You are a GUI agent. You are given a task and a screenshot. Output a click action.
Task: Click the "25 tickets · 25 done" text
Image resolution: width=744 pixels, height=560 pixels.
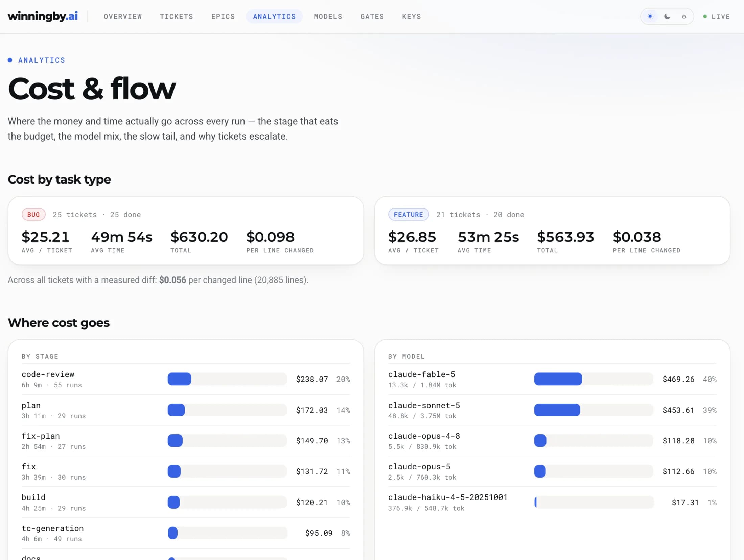pos(97,215)
